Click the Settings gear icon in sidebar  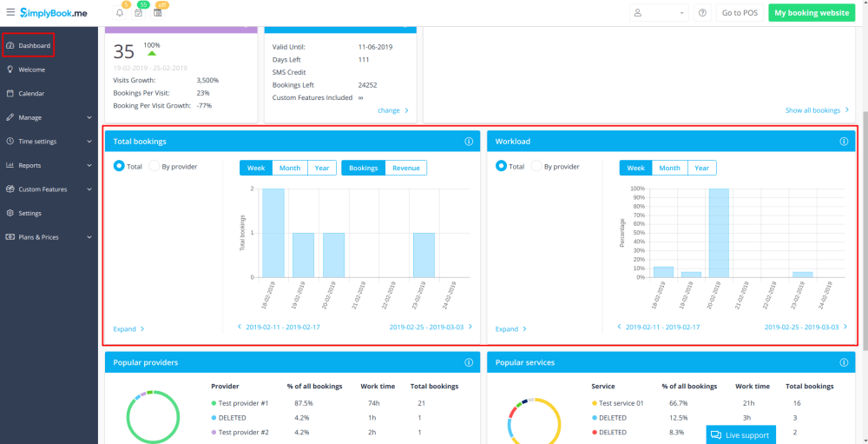point(10,212)
